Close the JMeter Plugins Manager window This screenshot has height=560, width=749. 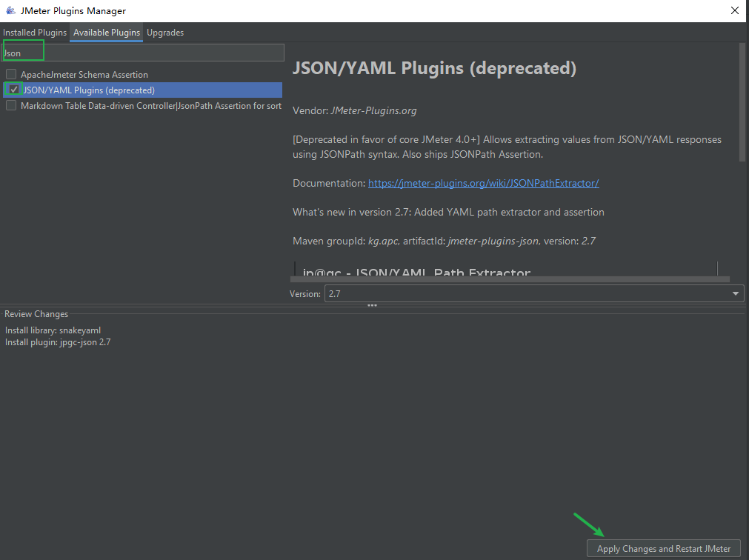click(x=735, y=10)
